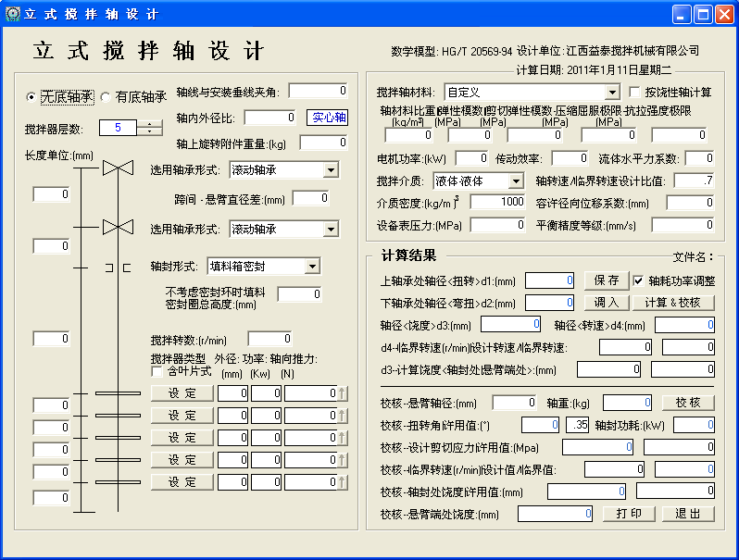Click the application icon in the title bar
Image resolution: width=739 pixels, height=560 pixels.
13,14
